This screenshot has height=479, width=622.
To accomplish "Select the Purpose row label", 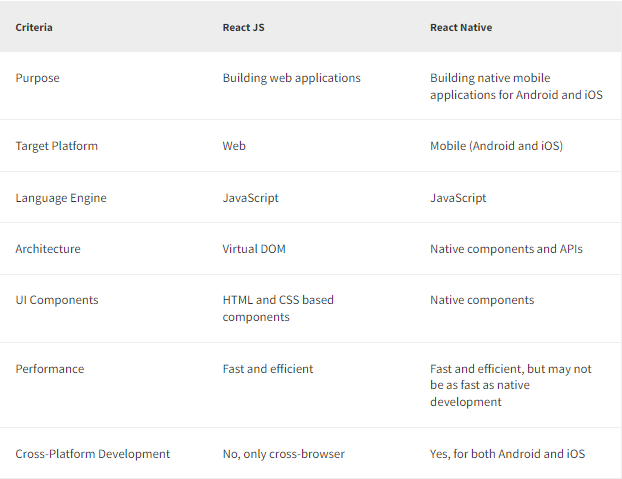I will (37, 78).
